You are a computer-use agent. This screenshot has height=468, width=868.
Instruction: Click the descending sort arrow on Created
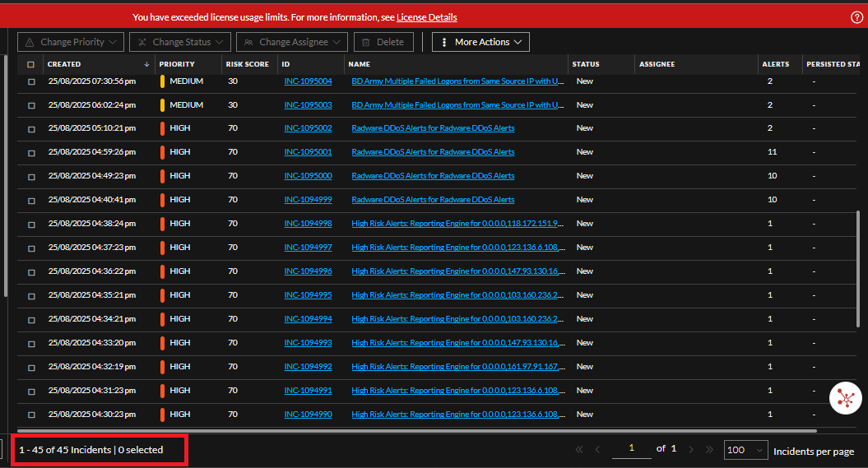pos(147,64)
